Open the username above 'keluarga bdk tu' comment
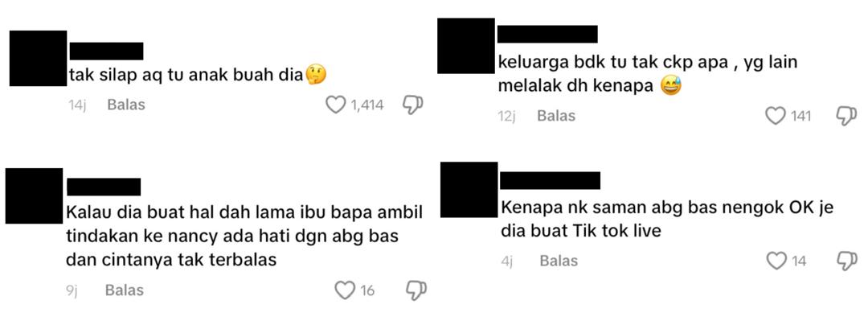The image size is (868, 325). point(547,34)
